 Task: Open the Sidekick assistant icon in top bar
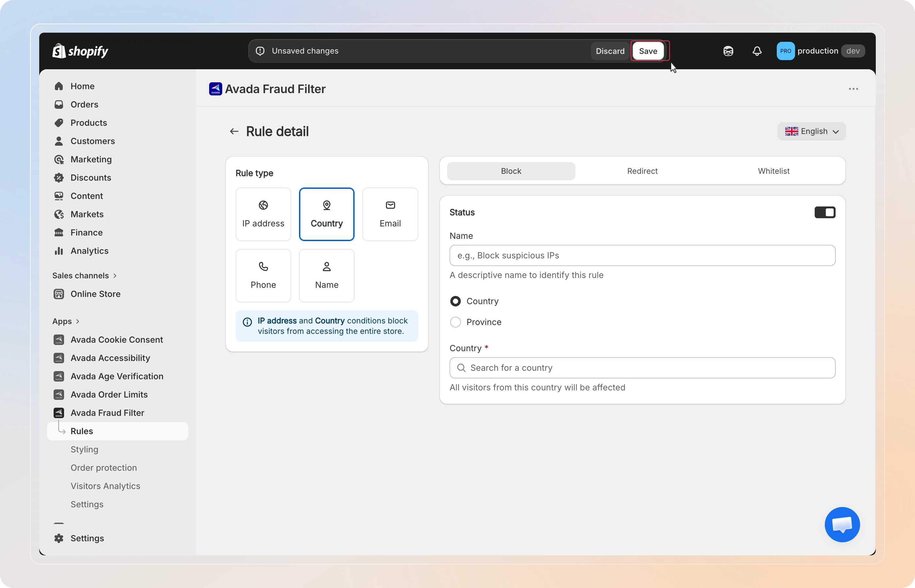pos(728,51)
